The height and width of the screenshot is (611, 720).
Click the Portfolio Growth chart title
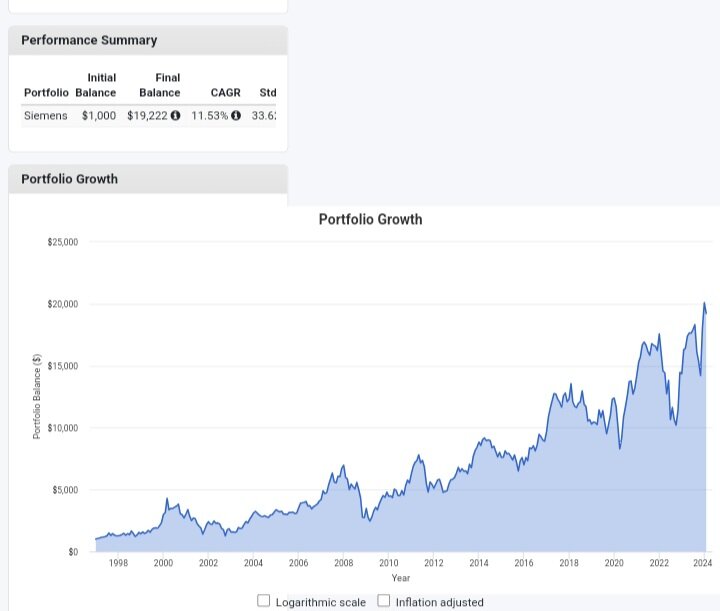point(370,219)
